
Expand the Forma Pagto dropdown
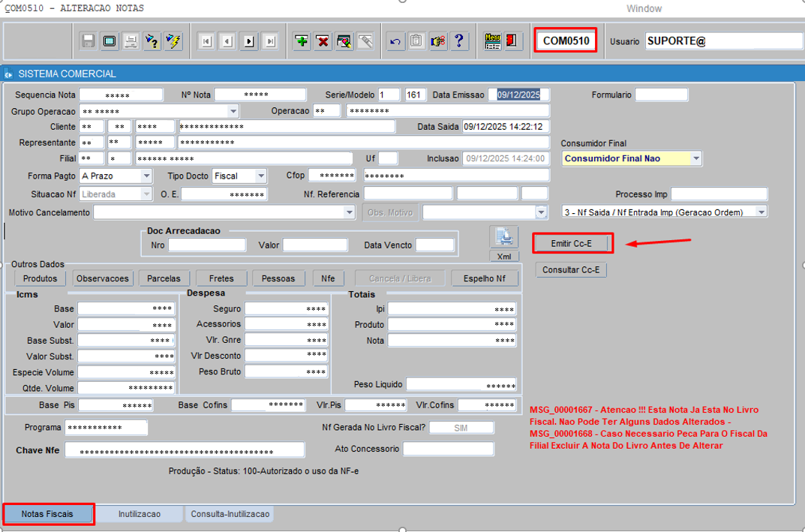pyautogui.click(x=146, y=176)
